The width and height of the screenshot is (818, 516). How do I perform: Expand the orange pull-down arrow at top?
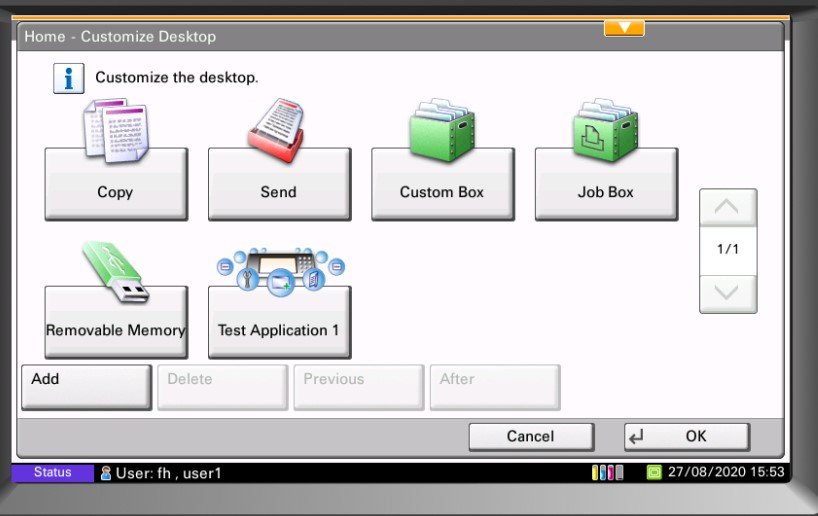point(624,27)
